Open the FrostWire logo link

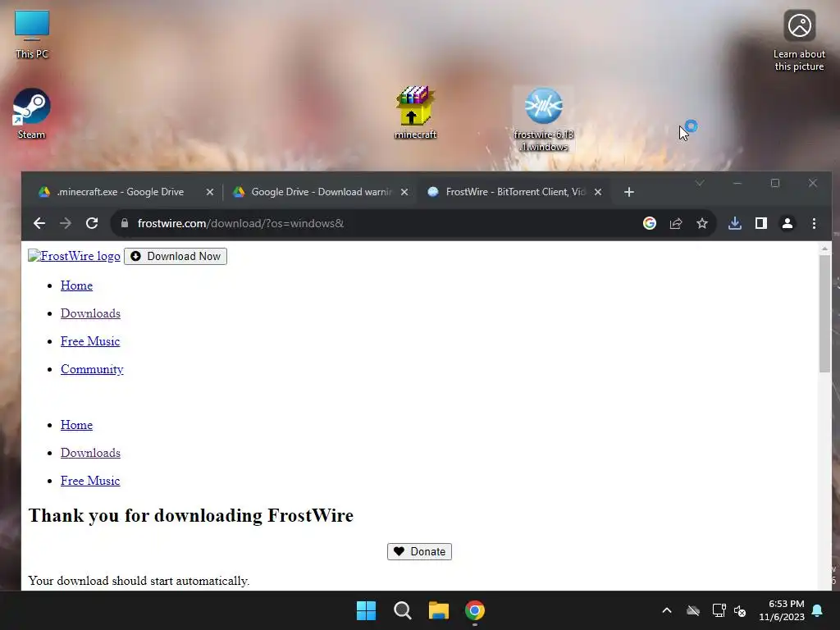point(75,256)
